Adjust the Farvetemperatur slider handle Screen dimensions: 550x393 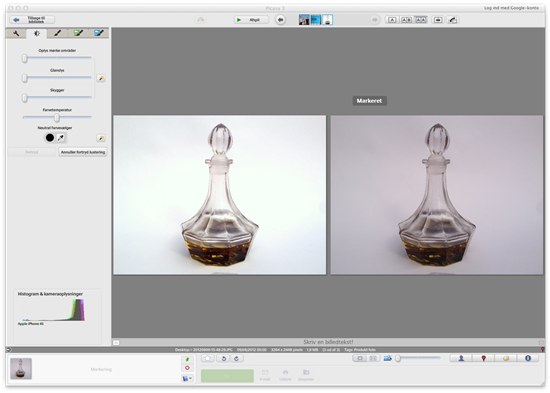tap(57, 118)
